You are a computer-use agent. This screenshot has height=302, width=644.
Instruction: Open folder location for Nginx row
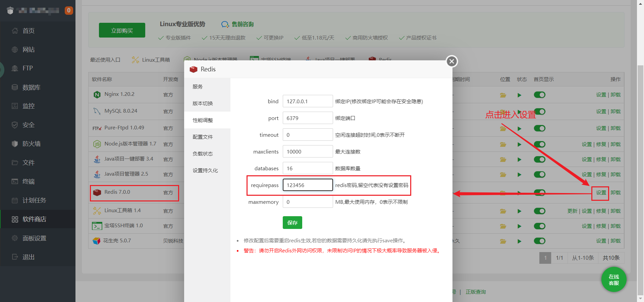click(503, 95)
